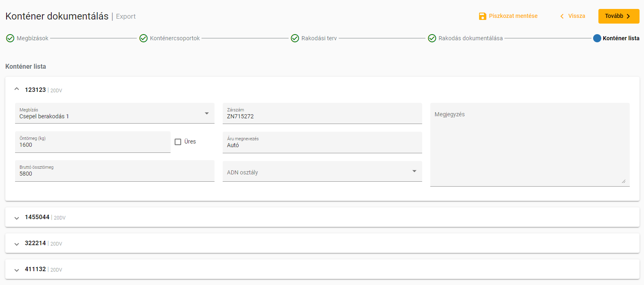This screenshot has width=644, height=285.
Task: Expand container 322214 panel
Action: (17, 244)
